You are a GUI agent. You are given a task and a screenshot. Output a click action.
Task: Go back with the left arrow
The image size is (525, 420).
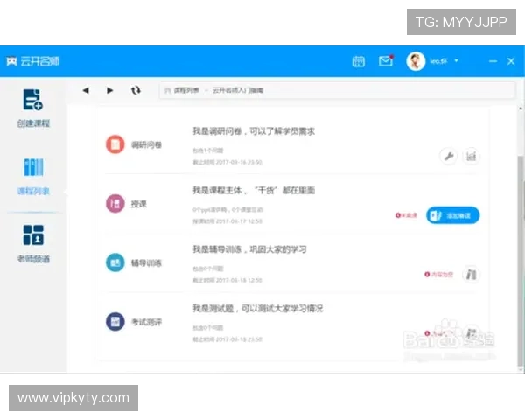[x=86, y=90]
